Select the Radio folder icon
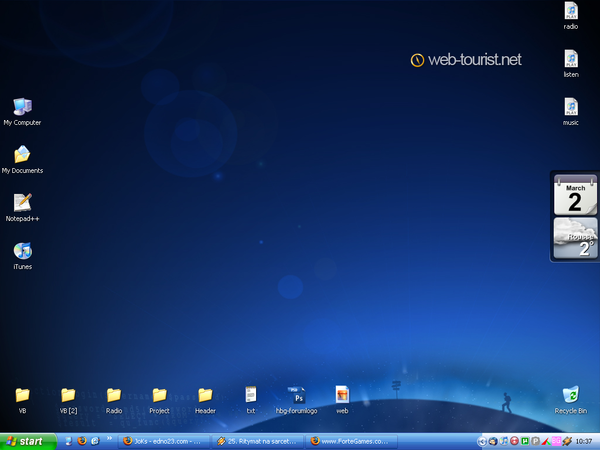The height and width of the screenshot is (450, 600). point(114,400)
